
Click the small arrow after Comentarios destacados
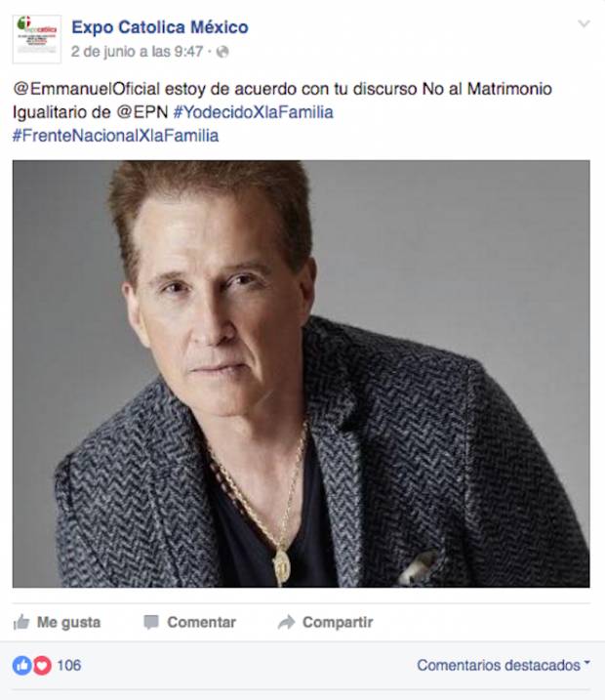(586, 663)
